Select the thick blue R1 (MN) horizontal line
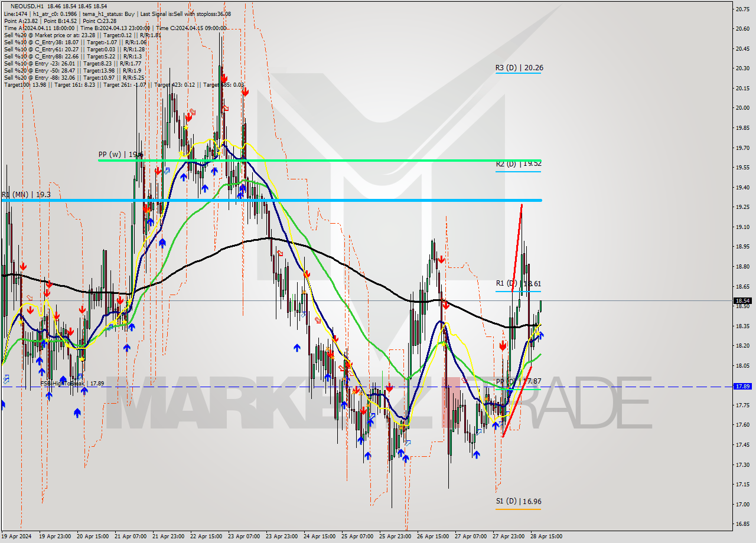756x543 pixels. [x=272, y=201]
